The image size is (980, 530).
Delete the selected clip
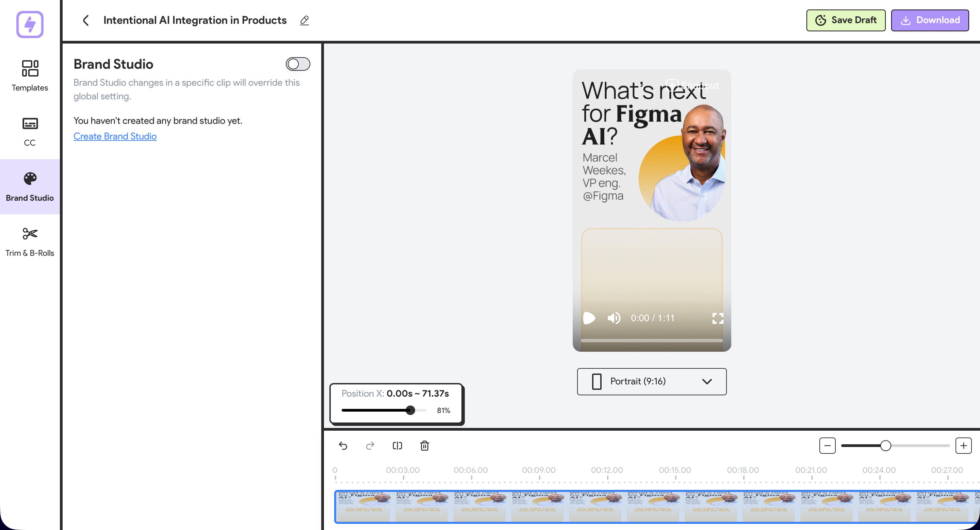[425, 446]
